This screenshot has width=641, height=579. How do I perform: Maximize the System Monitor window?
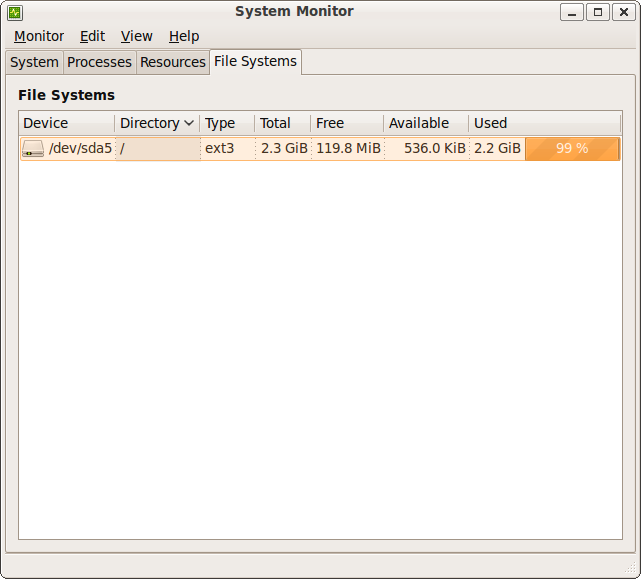click(x=598, y=12)
